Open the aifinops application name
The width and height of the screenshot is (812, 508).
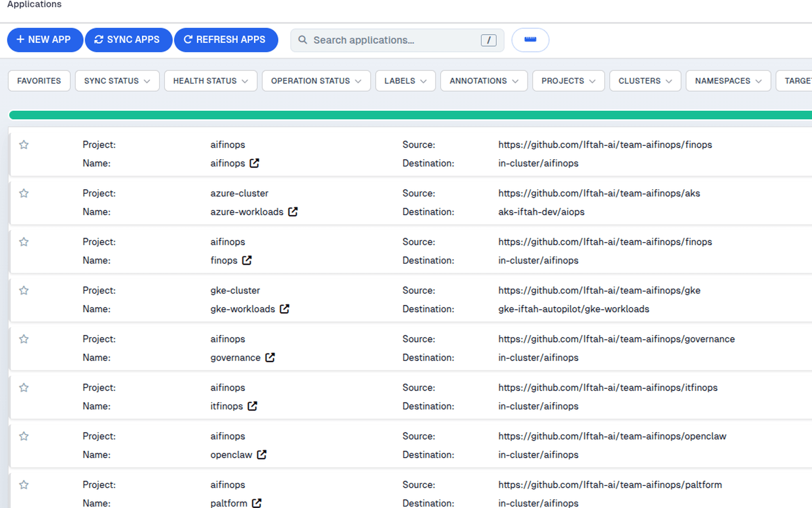tap(228, 163)
